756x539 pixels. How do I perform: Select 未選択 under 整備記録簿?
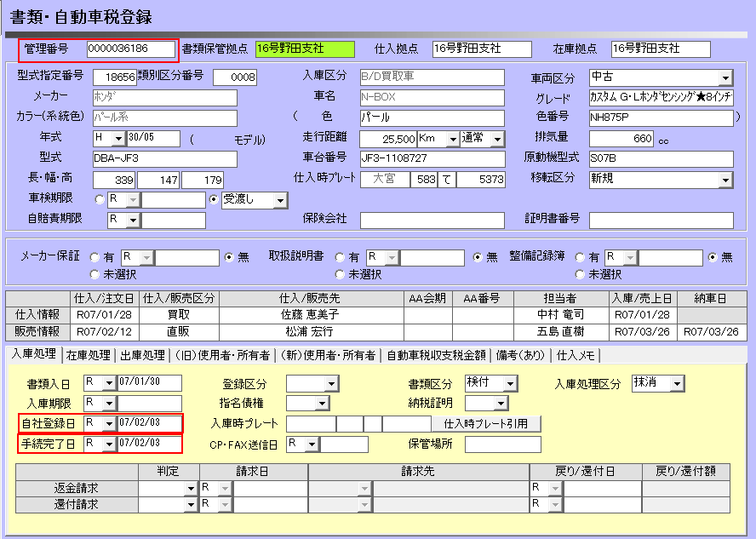pyautogui.click(x=580, y=274)
